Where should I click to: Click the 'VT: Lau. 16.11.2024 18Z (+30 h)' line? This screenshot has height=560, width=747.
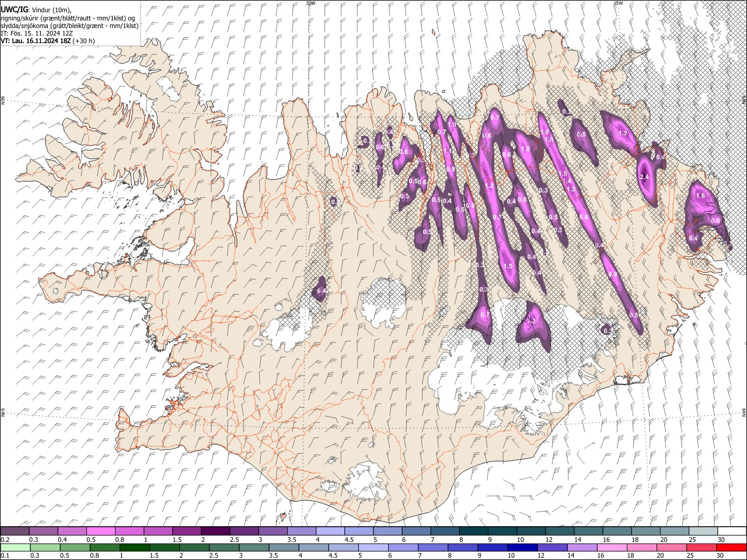coord(48,41)
